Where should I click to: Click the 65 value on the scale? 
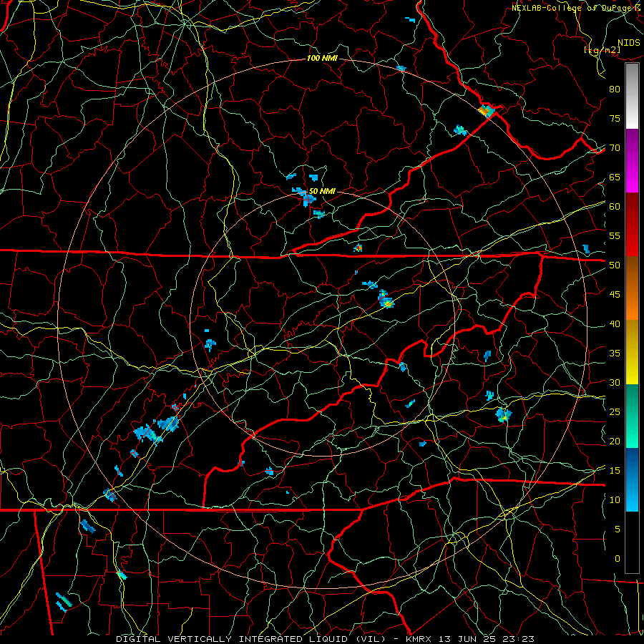(615, 177)
